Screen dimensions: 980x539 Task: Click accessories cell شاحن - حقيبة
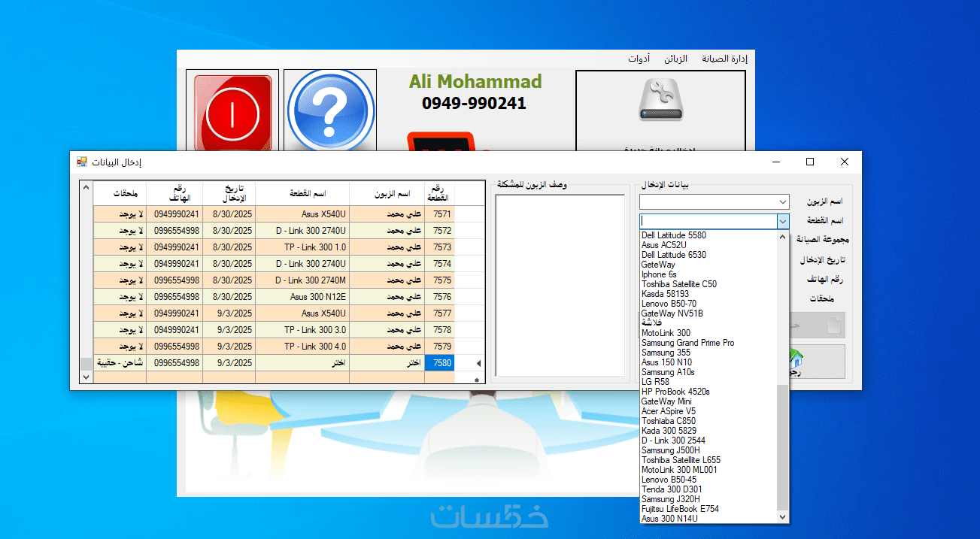(x=120, y=363)
